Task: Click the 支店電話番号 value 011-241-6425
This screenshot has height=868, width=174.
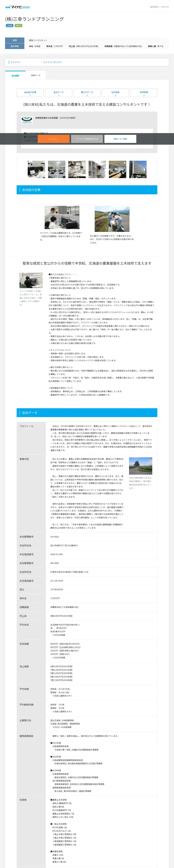Action: pos(56,581)
